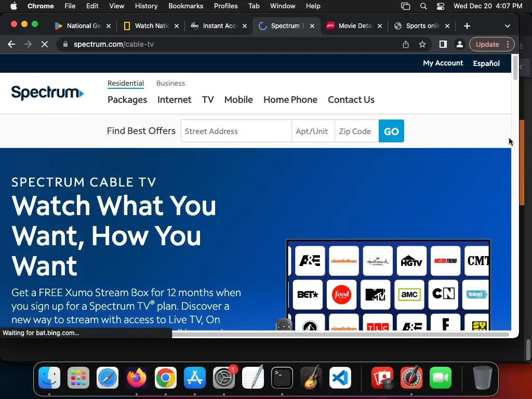This screenshot has height=399, width=532.
Task: Close the Spectrum tab
Action: coord(312,26)
